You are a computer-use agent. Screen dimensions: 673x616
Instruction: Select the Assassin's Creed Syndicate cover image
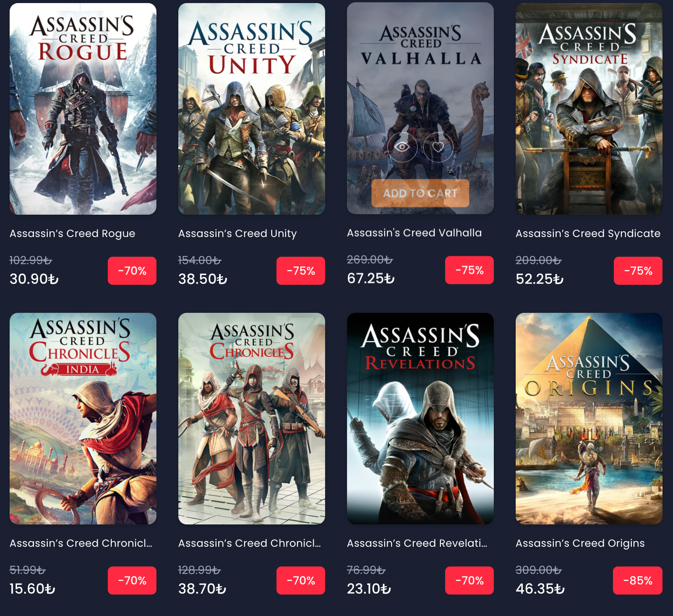tap(589, 109)
